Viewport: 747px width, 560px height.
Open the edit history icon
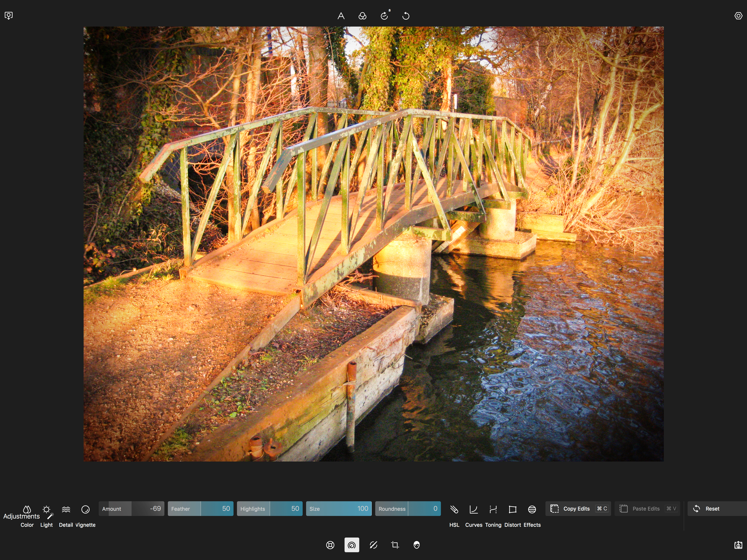(385, 16)
